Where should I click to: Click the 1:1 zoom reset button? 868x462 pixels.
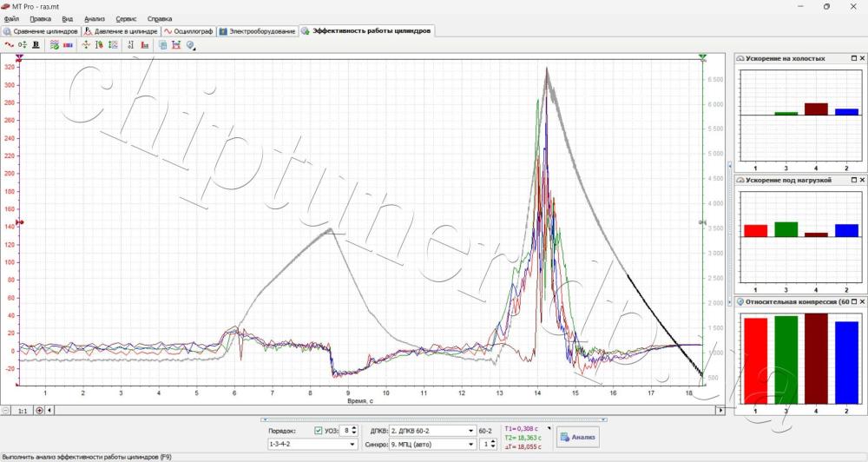pos(23,411)
